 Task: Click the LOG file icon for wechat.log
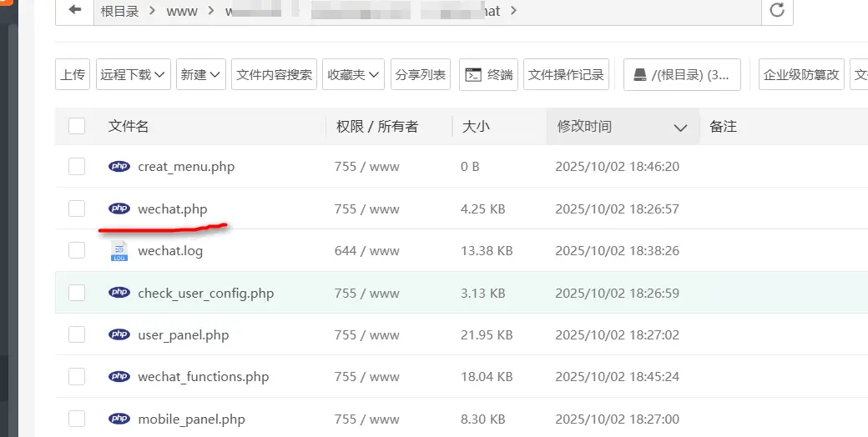119,251
